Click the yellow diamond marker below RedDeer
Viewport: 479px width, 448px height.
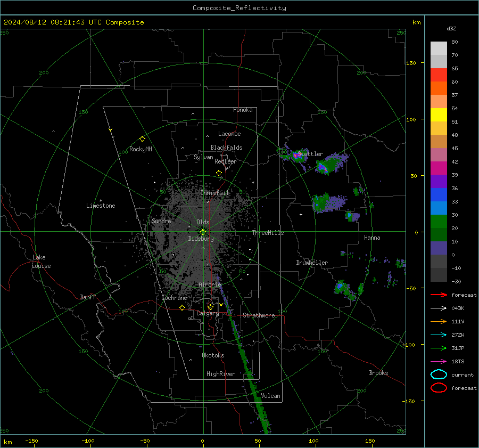(x=219, y=173)
